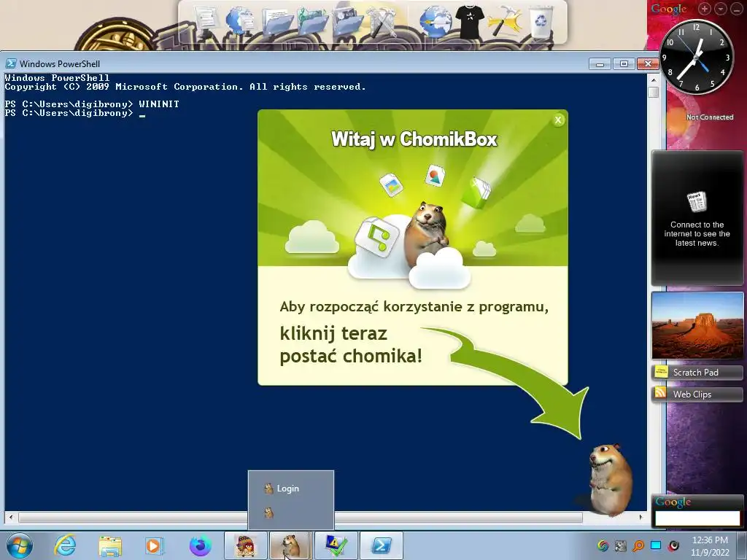
Task: Switch to the Angry Birds Seasons taskbar button
Action: point(246,545)
